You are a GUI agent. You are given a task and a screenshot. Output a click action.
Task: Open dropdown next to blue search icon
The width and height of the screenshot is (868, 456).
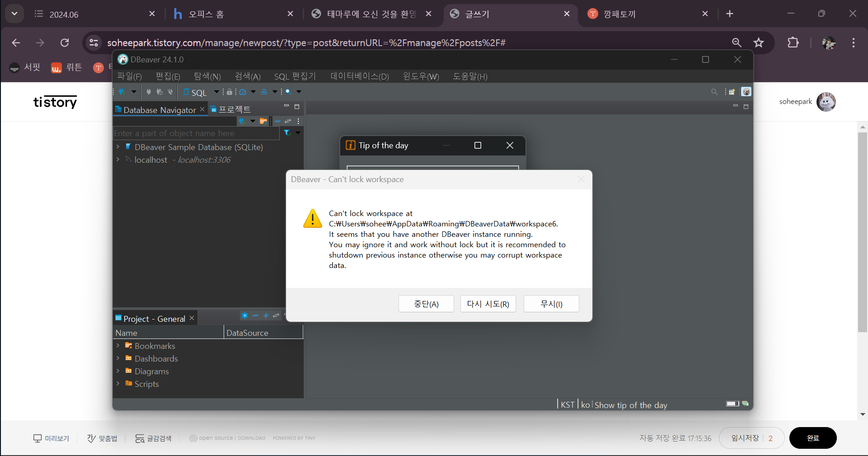pyautogui.click(x=299, y=92)
